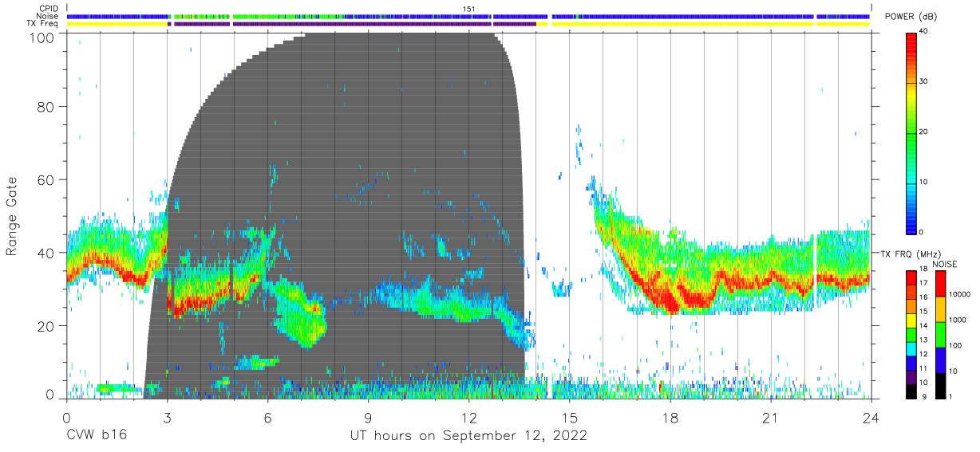
Task: Click the CPID value 151
Action: [468, 9]
